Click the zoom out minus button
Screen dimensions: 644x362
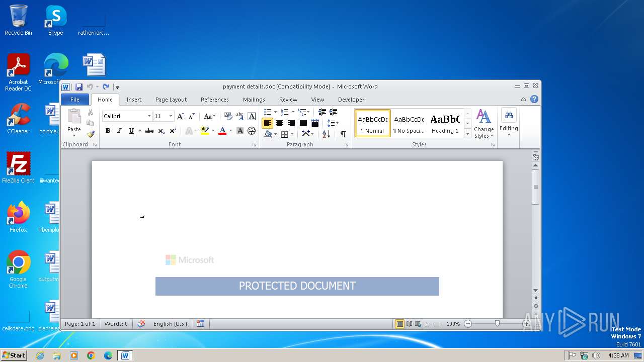tap(468, 324)
